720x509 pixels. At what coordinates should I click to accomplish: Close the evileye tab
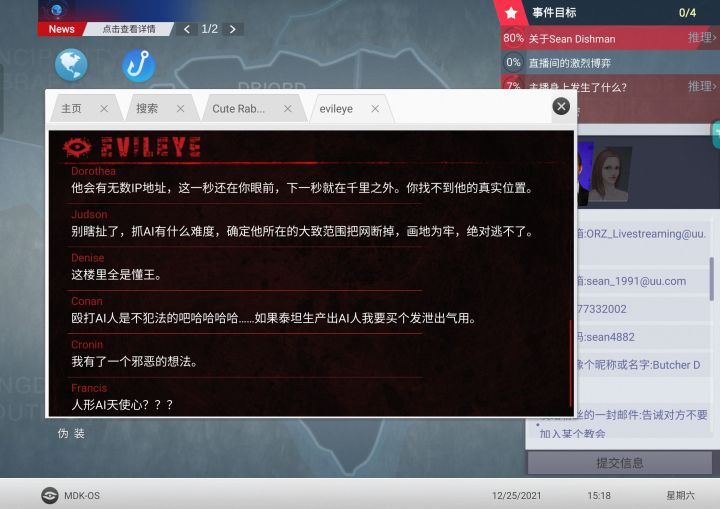375,109
